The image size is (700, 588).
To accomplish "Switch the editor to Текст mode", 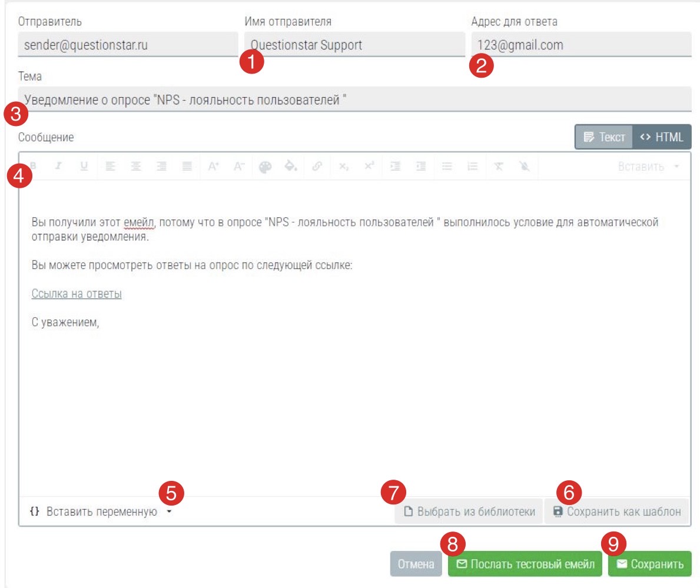I will click(x=605, y=137).
